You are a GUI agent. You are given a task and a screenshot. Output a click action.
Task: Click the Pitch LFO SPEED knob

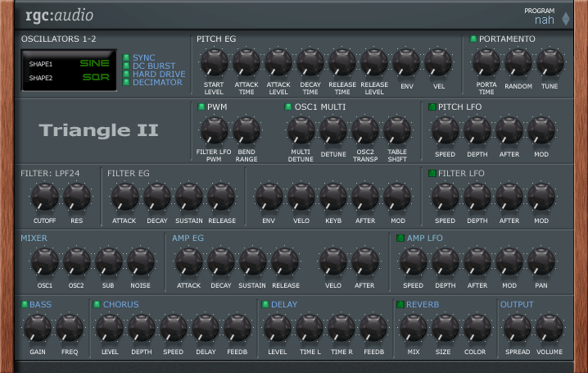[446, 130]
